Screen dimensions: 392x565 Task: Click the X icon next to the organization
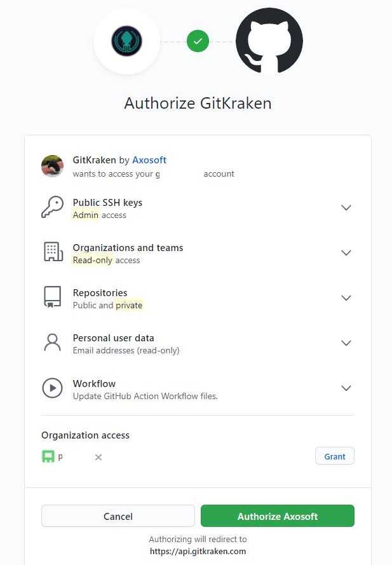click(98, 457)
